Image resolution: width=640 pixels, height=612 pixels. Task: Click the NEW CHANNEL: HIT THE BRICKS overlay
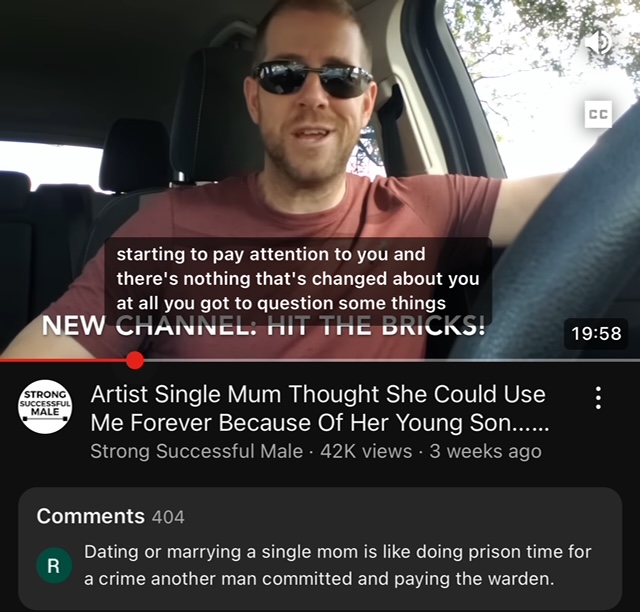264,325
